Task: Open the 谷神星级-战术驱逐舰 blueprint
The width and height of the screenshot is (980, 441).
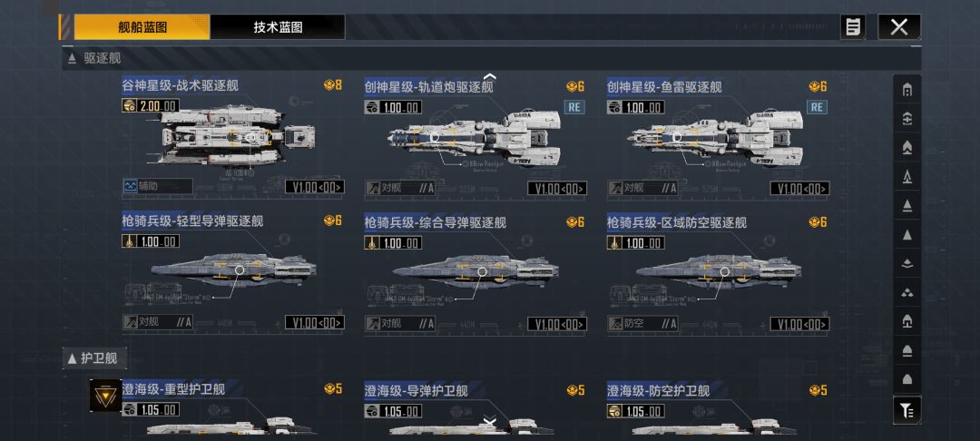Action: click(232, 135)
